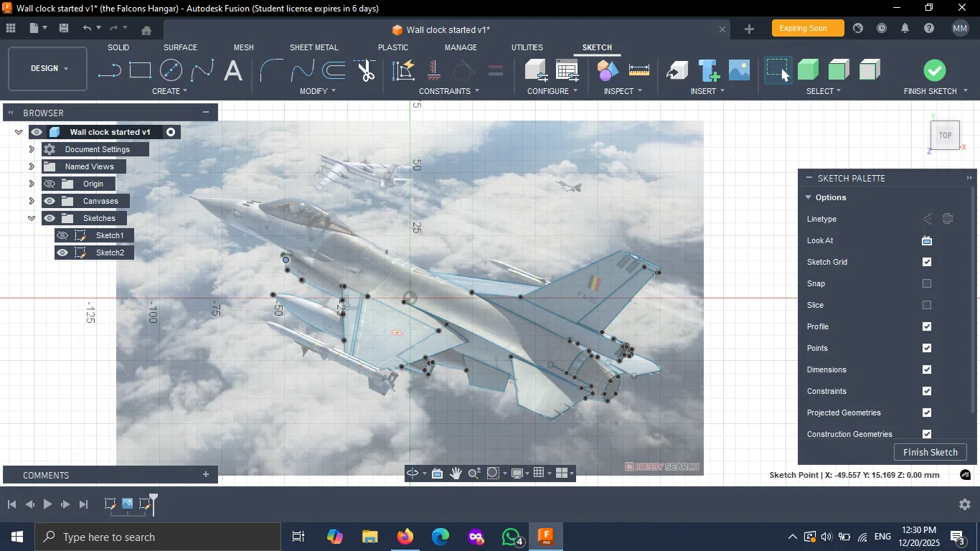This screenshot has width=980, height=551.
Task: Collapse the Sketches folder node
Action: (32, 218)
